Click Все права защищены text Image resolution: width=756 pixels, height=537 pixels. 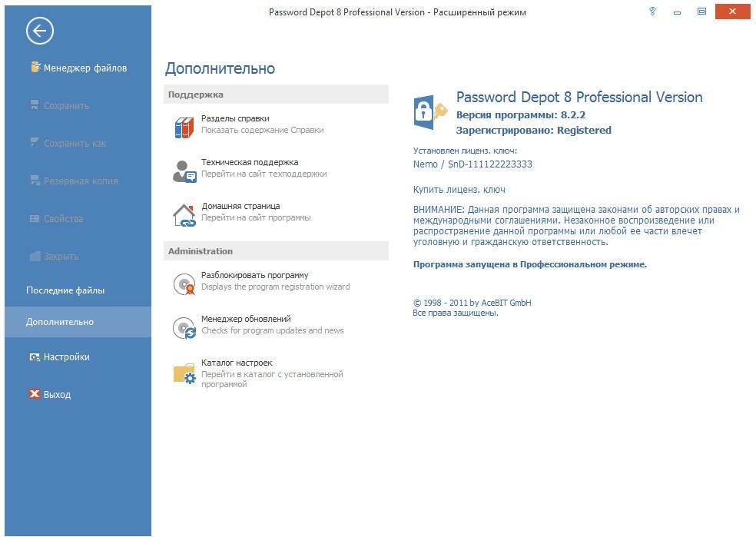pos(455,313)
